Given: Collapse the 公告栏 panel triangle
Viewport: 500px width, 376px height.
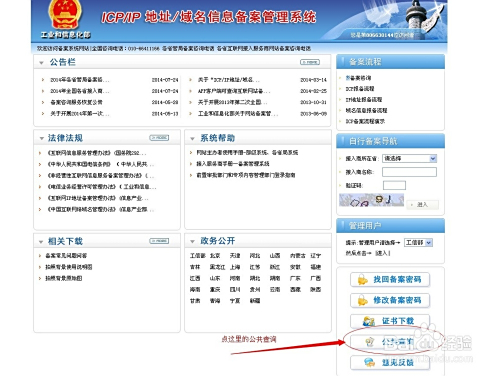Looking at the screenshot, I should click(41, 63).
